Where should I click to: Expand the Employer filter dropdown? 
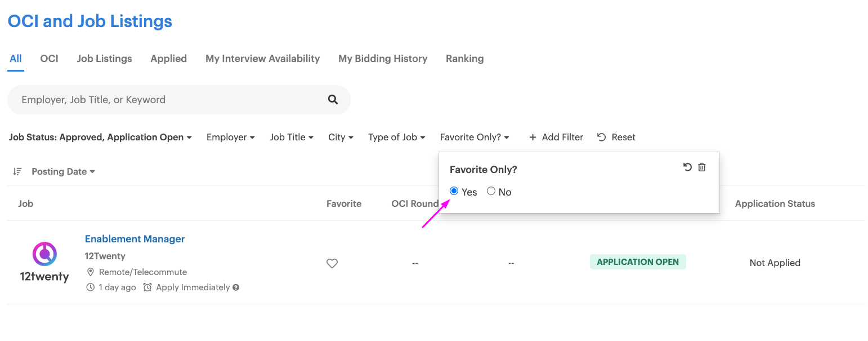pos(231,137)
